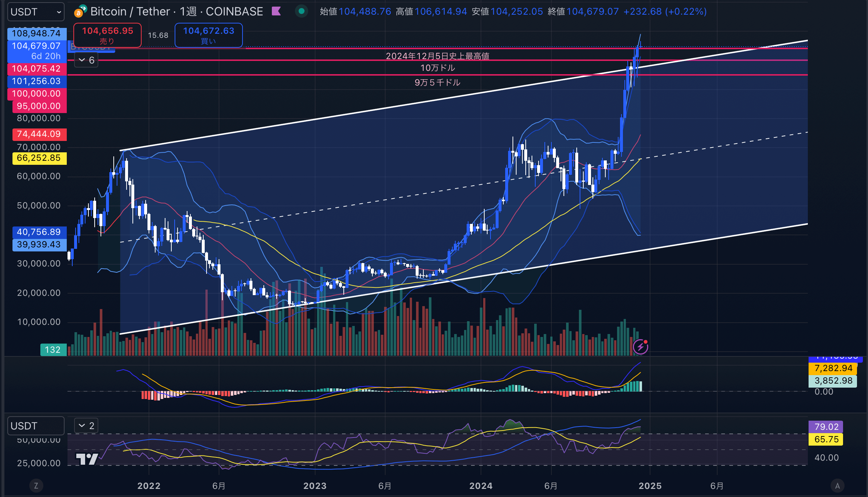This screenshot has width=868, height=497.
Task: Click the 3,852.98 histogram value label
Action: [x=833, y=381]
